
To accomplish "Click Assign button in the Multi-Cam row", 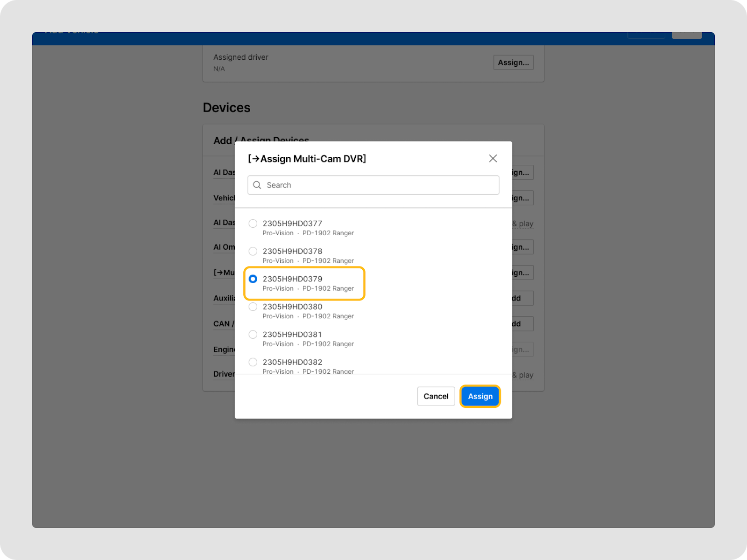I will pyautogui.click(x=522, y=273).
